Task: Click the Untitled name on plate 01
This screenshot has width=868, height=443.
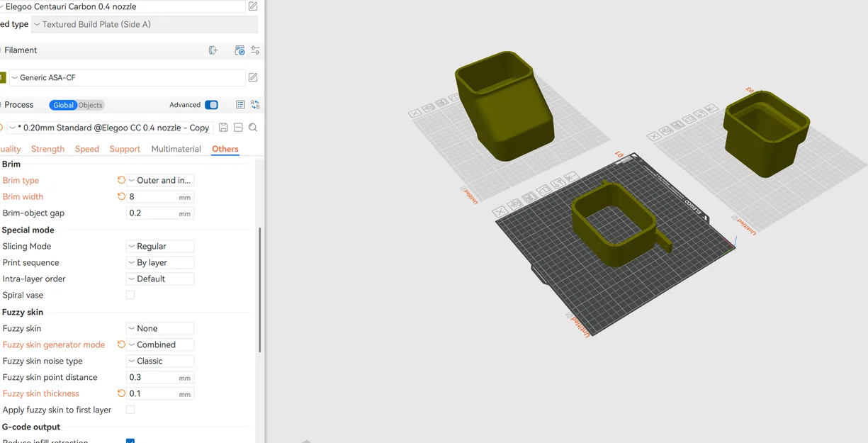Action: pos(580,327)
